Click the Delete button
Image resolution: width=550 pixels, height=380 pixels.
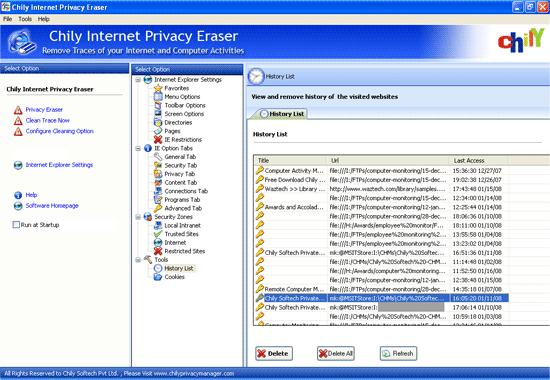(274, 353)
